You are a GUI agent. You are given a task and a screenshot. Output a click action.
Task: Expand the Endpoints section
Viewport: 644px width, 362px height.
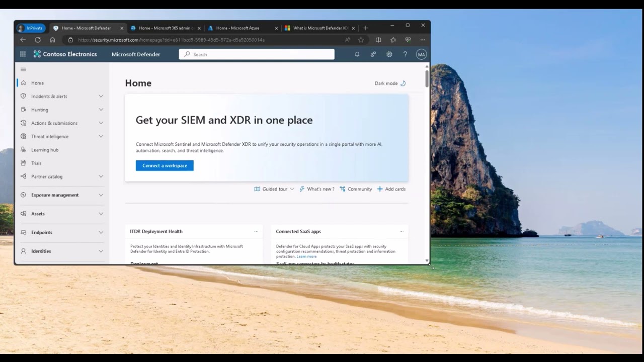point(101,232)
